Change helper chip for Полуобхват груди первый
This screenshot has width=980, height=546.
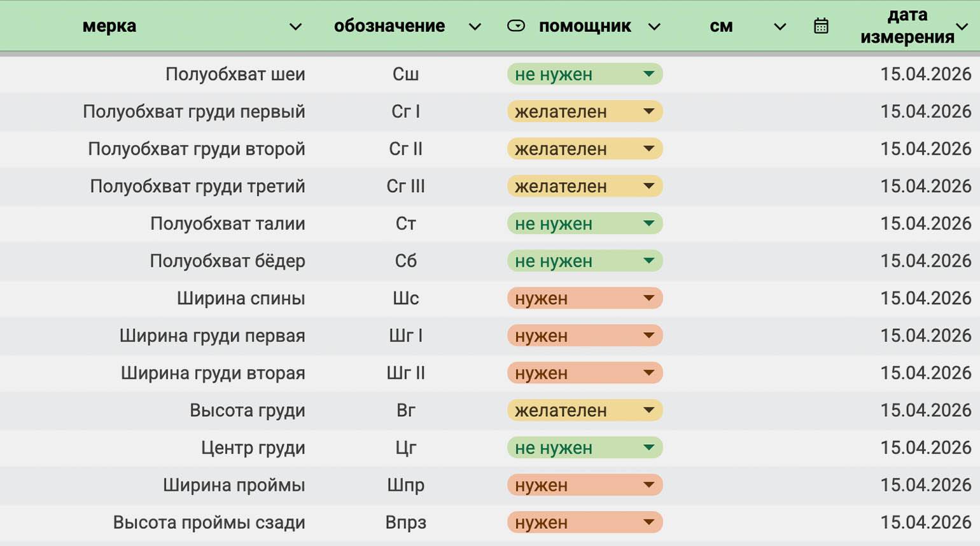(648, 112)
